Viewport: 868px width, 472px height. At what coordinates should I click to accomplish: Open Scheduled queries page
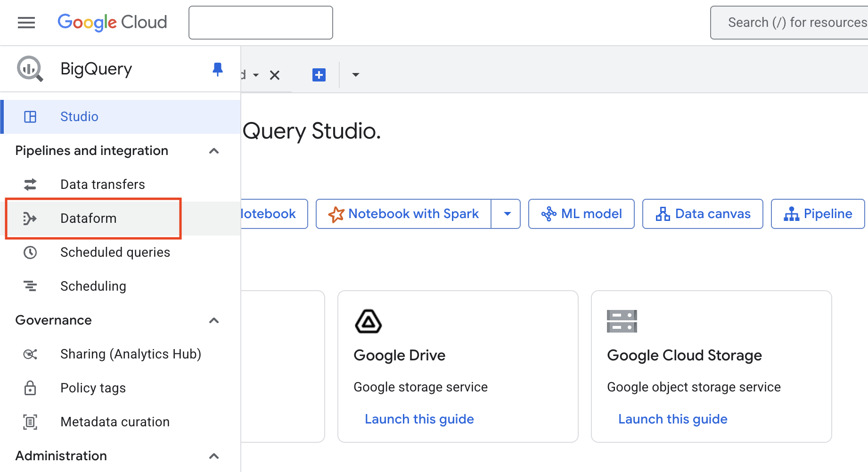121,252
